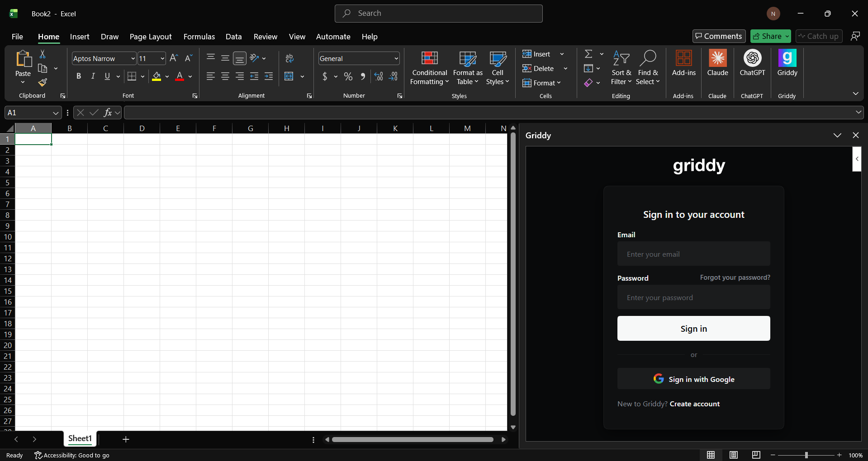
Task: Expand the Fill Color options
Action: pos(166,76)
